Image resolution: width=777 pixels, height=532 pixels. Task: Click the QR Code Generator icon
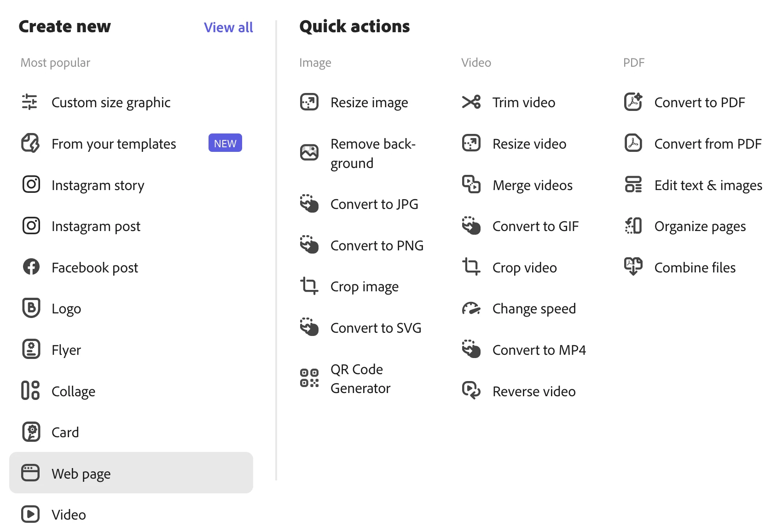tap(309, 378)
